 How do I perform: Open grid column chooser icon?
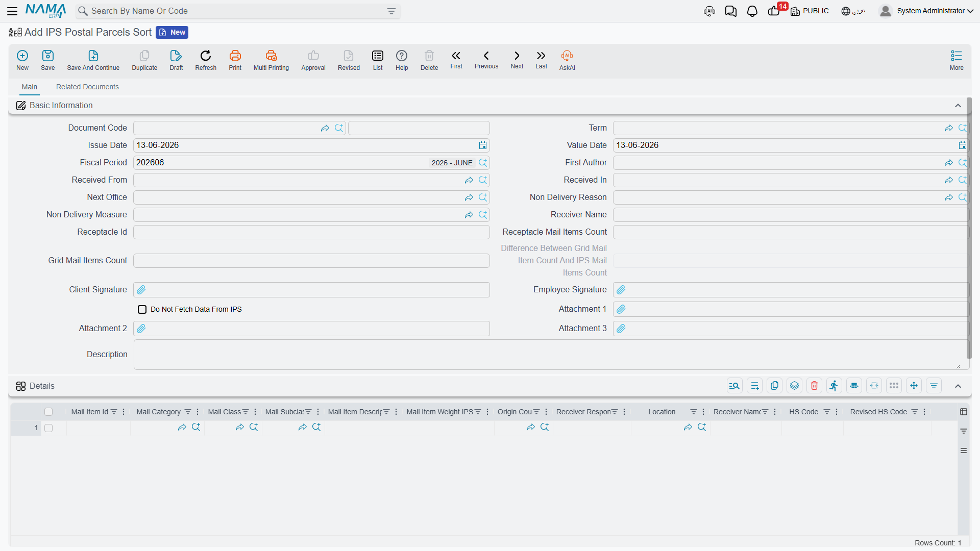coord(964,412)
